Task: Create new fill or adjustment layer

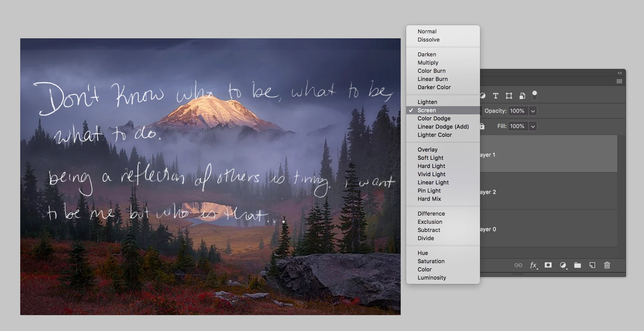Action: (563, 265)
